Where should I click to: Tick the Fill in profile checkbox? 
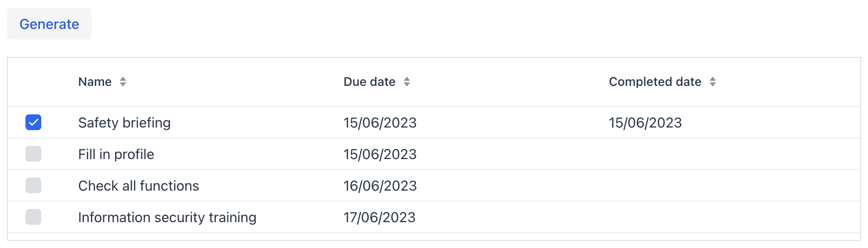pyautogui.click(x=33, y=154)
